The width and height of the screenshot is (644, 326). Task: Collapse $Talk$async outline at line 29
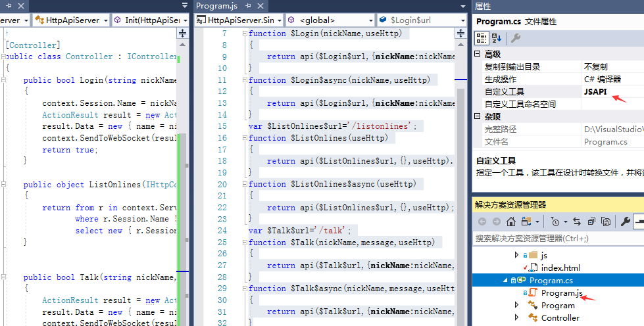pyautogui.click(x=245, y=289)
